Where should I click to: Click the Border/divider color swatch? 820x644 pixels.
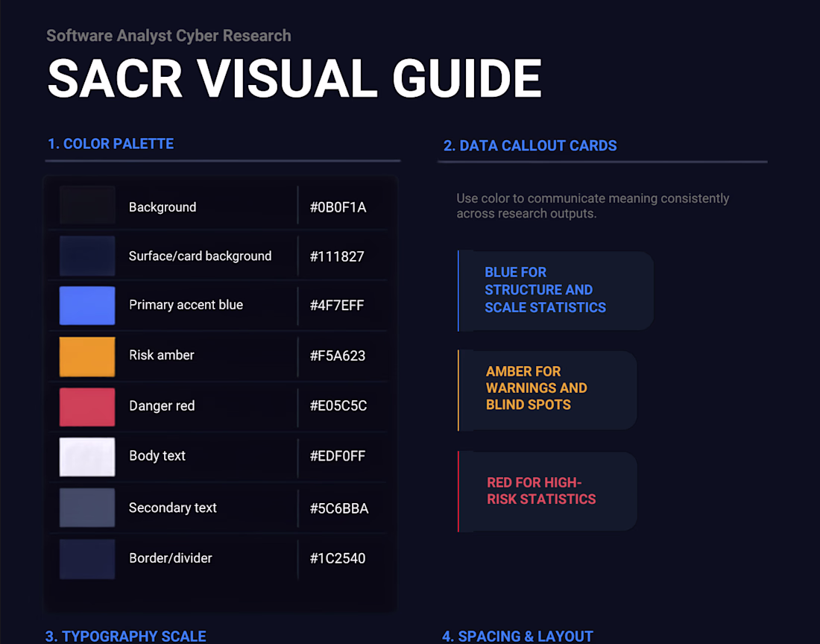pyautogui.click(x=87, y=559)
